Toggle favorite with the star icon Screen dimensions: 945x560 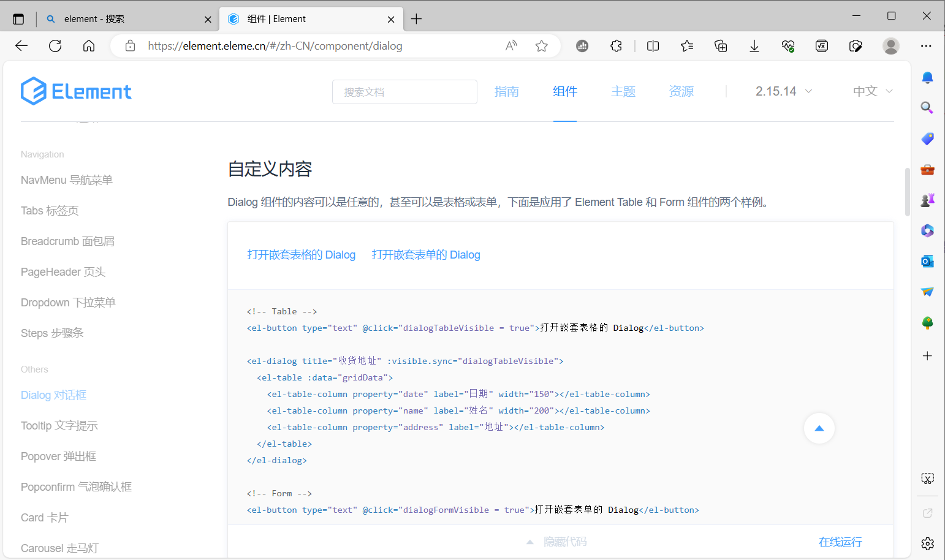click(x=541, y=45)
